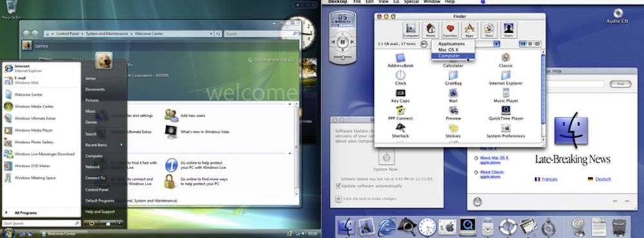
Task: Open the address bar history dropdown arrow
Action: 211,33
